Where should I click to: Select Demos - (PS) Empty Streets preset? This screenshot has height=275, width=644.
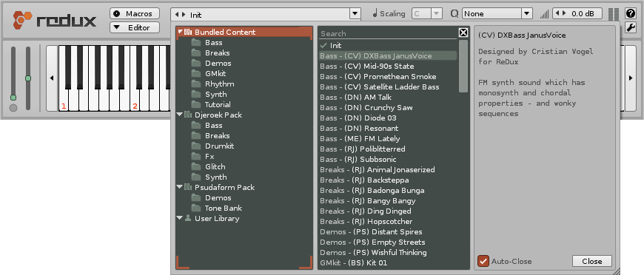pyautogui.click(x=388, y=242)
